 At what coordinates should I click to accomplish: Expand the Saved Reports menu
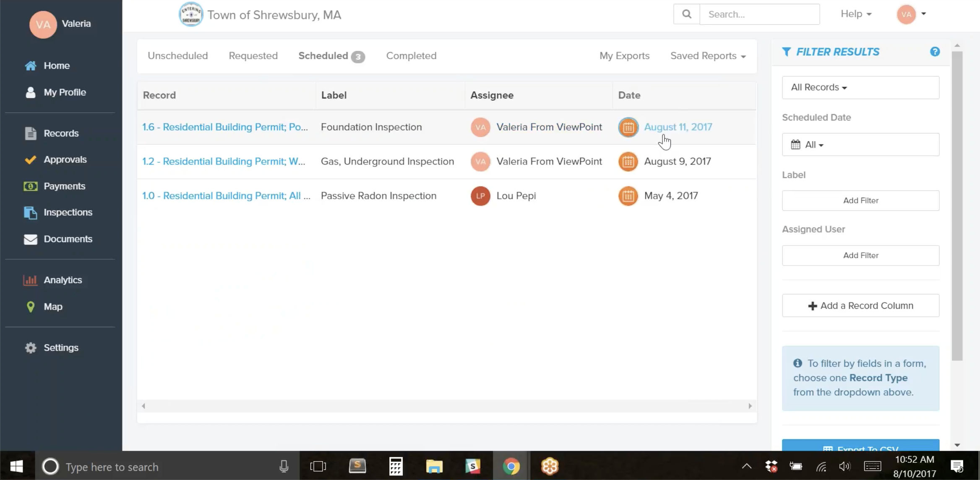point(708,56)
